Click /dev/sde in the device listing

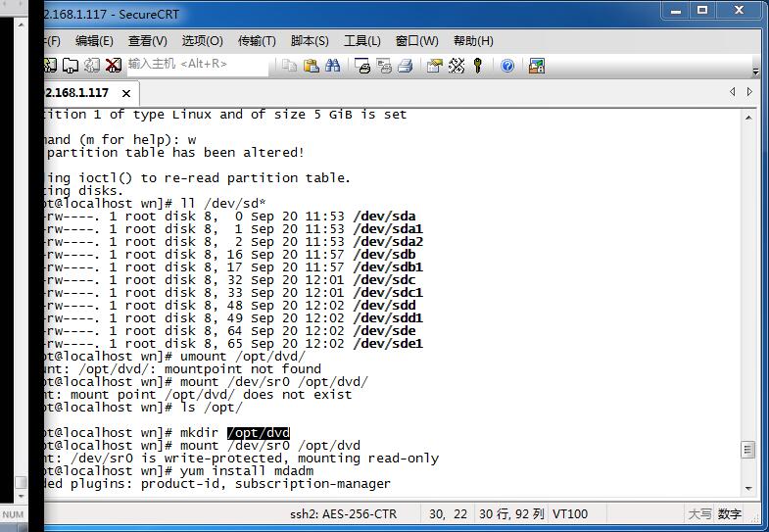384,331
